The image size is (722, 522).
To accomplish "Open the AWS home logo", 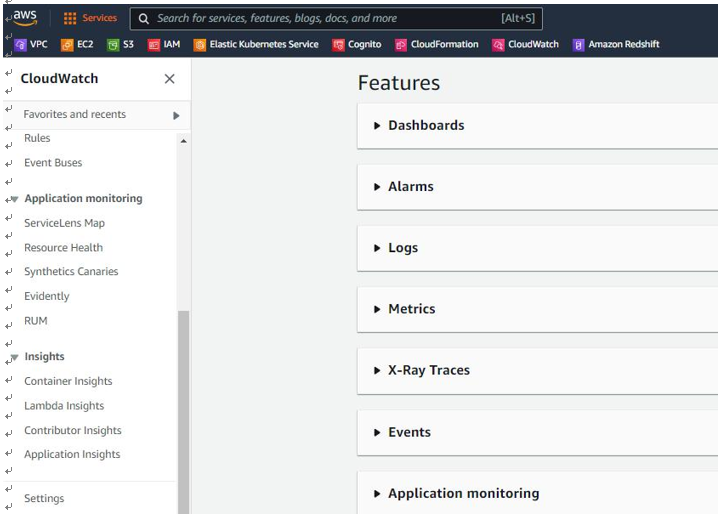I will coord(25,17).
